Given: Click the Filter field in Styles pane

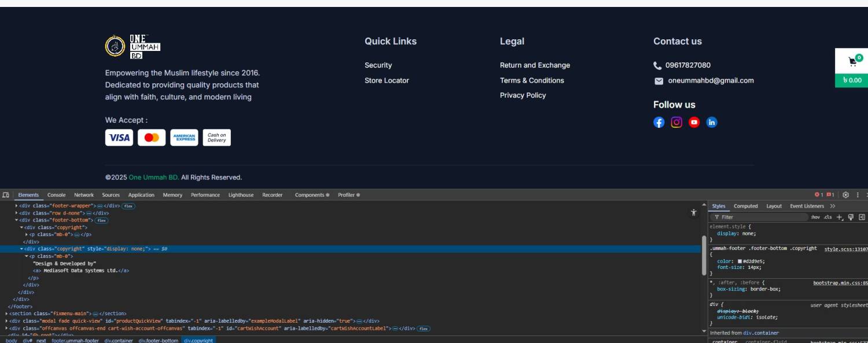Looking at the screenshot, I should click(760, 217).
